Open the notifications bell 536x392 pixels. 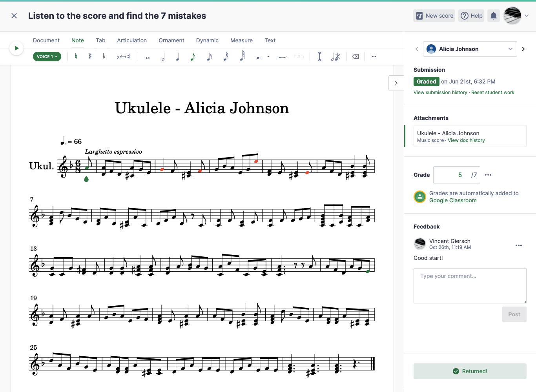494,16
